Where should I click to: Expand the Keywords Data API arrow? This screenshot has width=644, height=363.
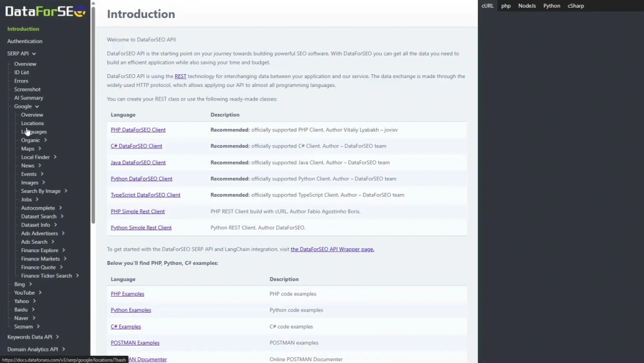[x=57, y=337]
